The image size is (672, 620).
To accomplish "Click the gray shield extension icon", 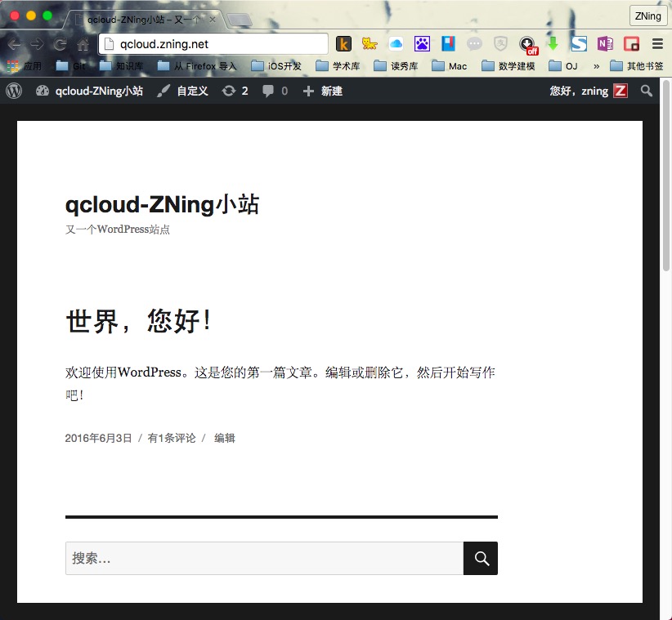I will 500,43.
